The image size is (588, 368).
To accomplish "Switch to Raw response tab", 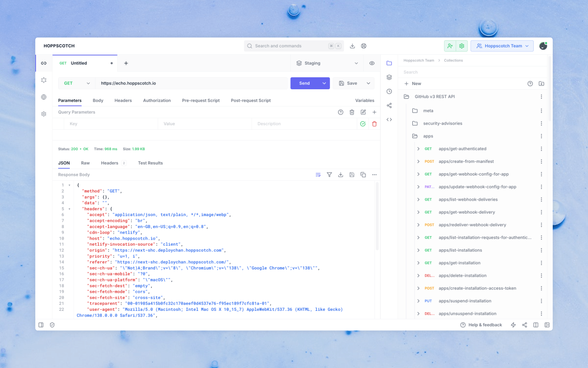I will click(85, 163).
